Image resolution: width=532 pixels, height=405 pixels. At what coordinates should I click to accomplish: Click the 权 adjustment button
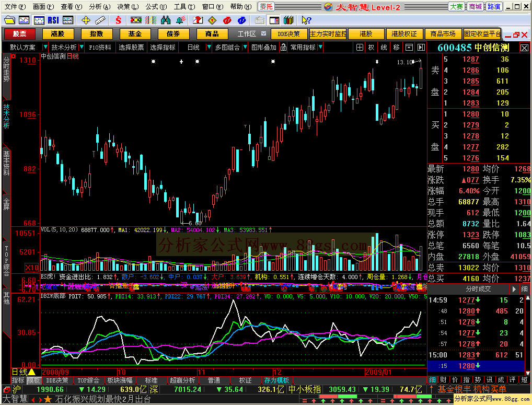tap(371, 48)
